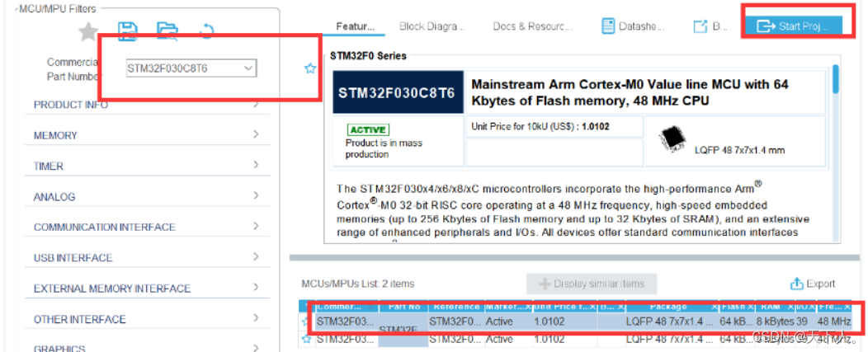The width and height of the screenshot is (868, 352).
Task: Close the Market status column with its X
Action: click(x=527, y=307)
